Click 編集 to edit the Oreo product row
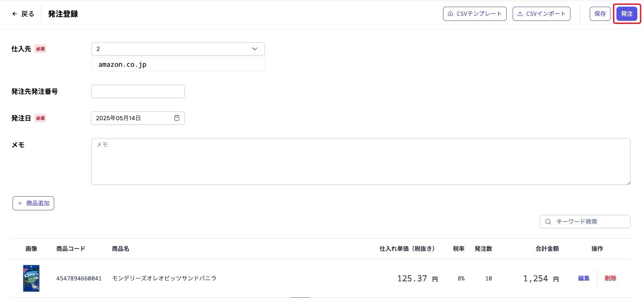 click(x=583, y=278)
